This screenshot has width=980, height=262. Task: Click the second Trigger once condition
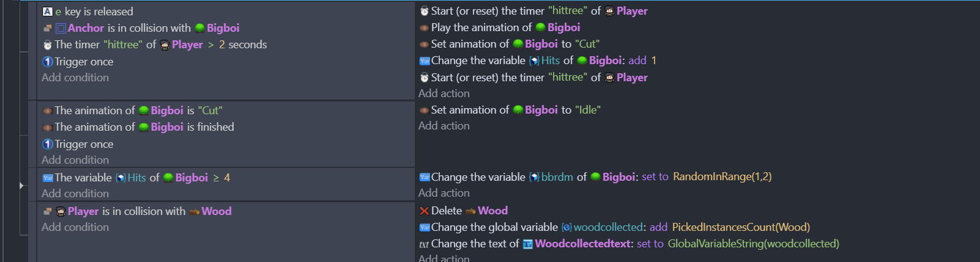(x=78, y=144)
